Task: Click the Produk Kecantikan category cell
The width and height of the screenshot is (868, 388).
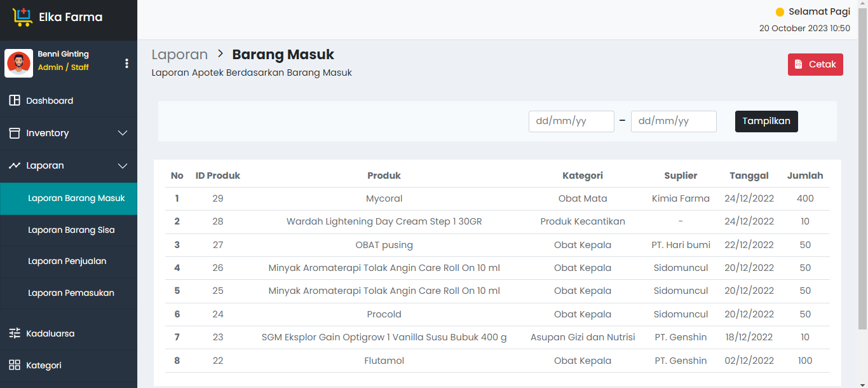Action: pos(583,221)
